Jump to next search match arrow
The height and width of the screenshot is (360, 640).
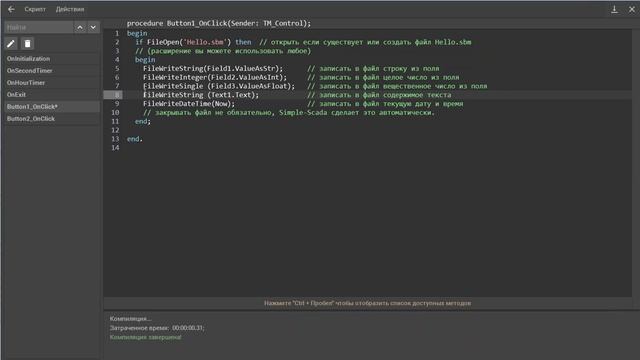tap(93, 27)
